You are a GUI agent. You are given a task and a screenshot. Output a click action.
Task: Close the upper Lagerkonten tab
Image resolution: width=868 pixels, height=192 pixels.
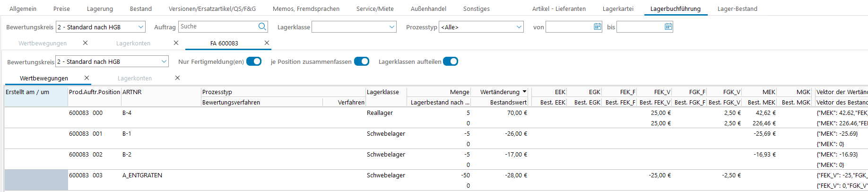click(x=176, y=43)
